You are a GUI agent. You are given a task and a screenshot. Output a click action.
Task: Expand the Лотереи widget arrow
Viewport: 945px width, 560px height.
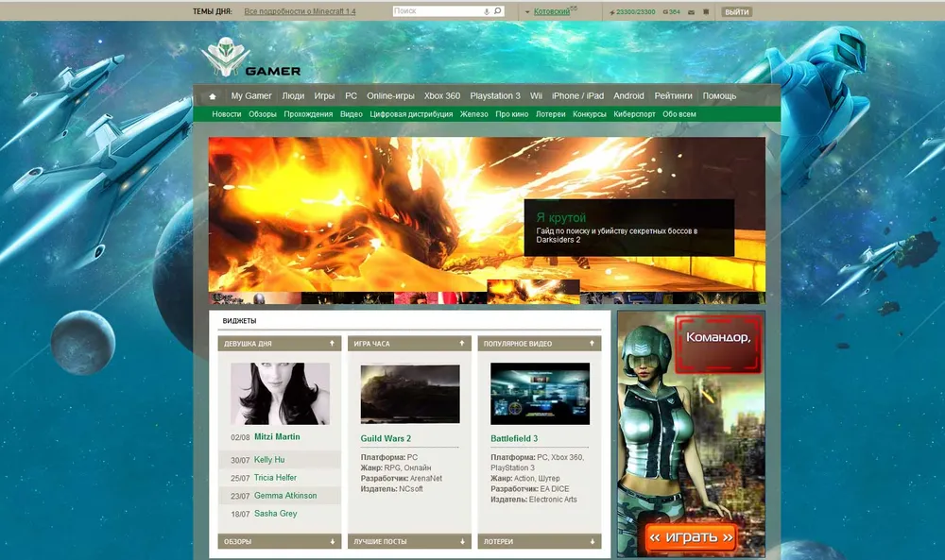(593, 541)
